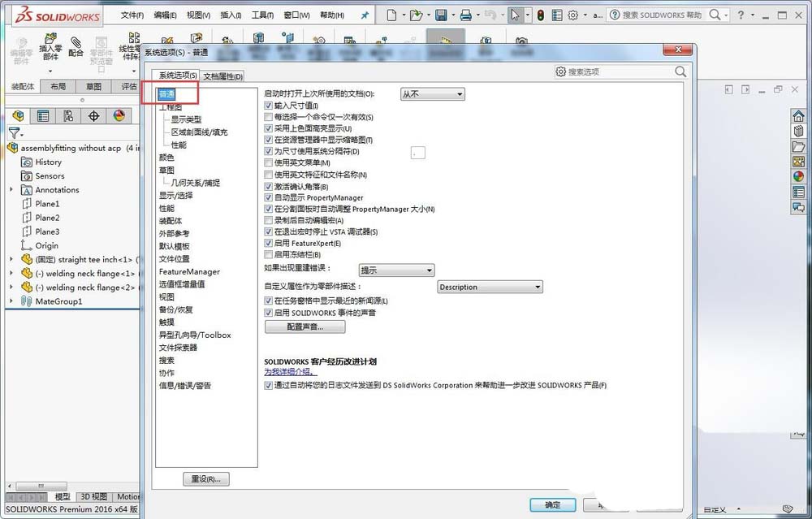Screen dimensions: 812x519
Task: Open the 启动时打开上次所使用的文档 dropdown
Action: click(433, 94)
